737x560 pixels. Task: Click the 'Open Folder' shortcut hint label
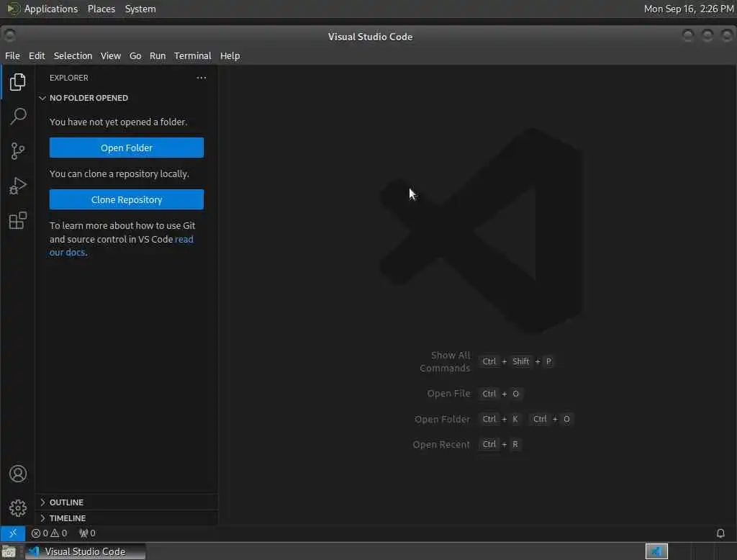pyautogui.click(x=442, y=419)
